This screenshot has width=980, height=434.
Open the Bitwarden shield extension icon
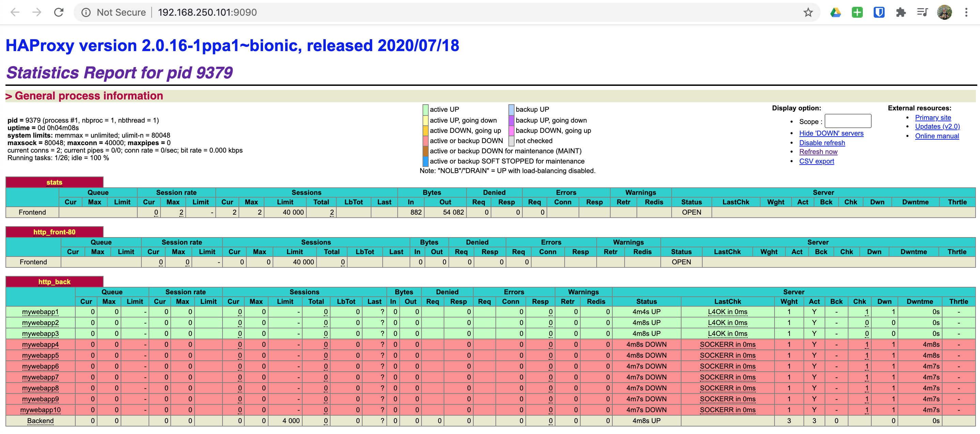pos(879,13)
